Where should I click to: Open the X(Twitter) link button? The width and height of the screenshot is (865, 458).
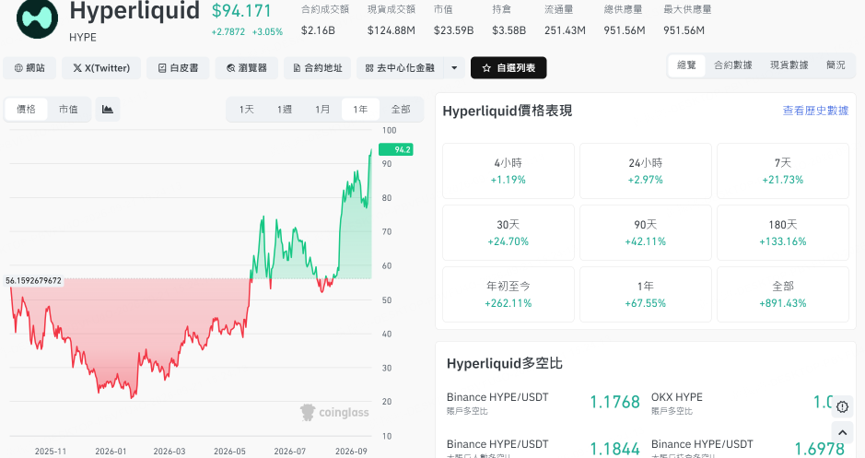tap(102, 68)
